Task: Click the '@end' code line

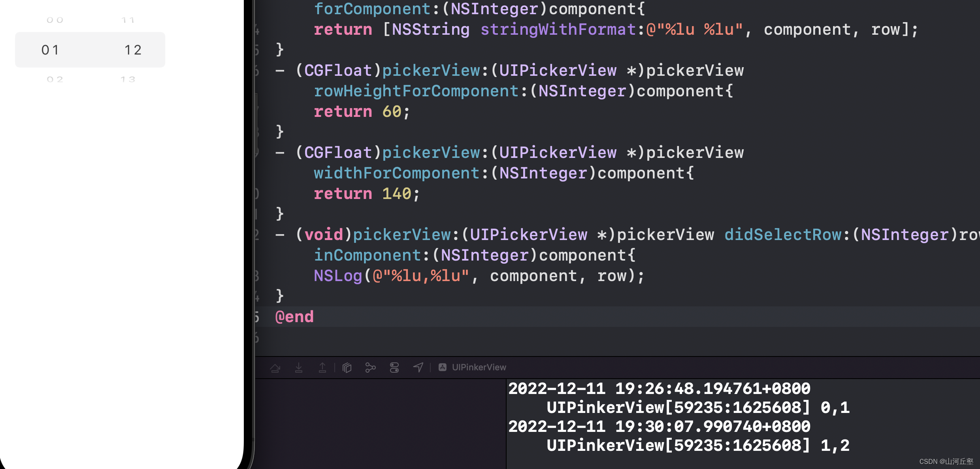Action: (294, 317)
